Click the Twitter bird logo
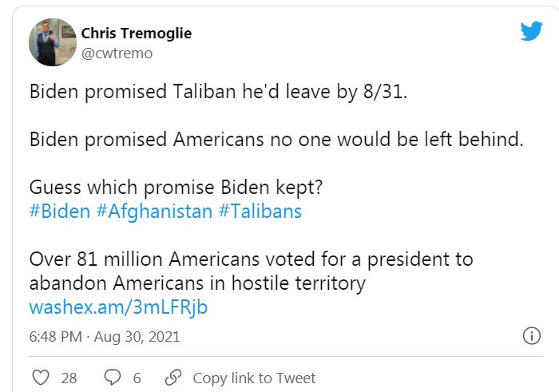Image resolution: width=559 pixels, height=392 pixels. pos(531,31)
